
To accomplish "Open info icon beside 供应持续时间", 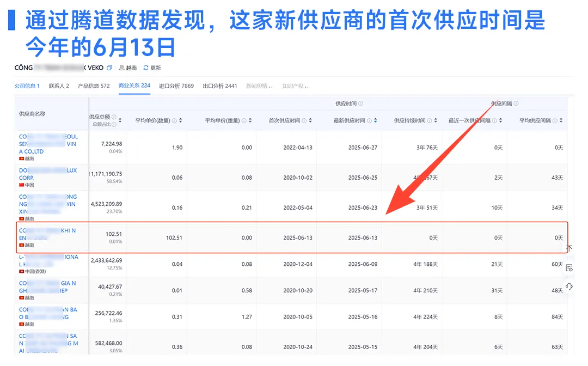I will click(x=430, y=121).
